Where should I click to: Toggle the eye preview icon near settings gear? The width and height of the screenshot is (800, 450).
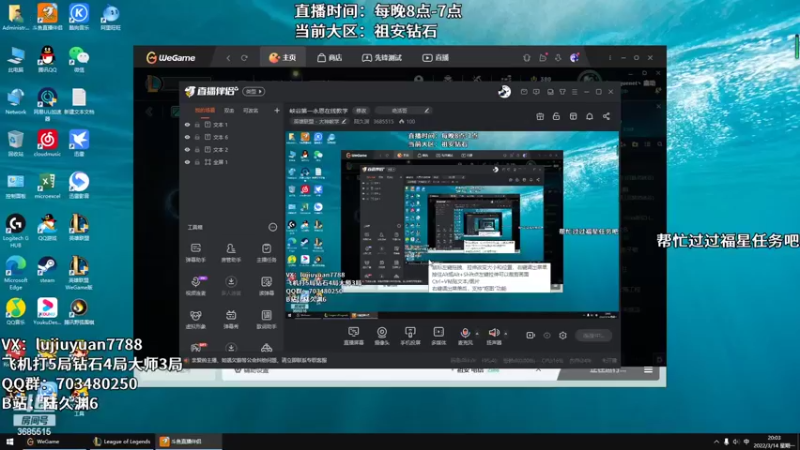pos(547,335)
